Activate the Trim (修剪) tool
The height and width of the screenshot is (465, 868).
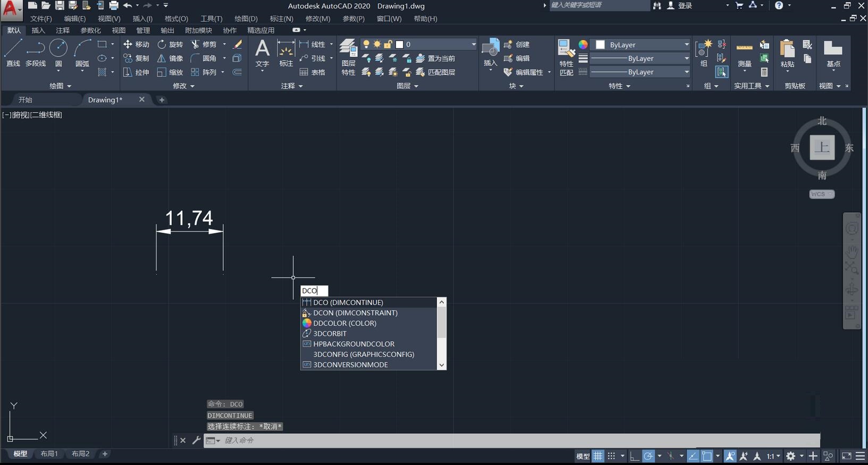point(204,45)
